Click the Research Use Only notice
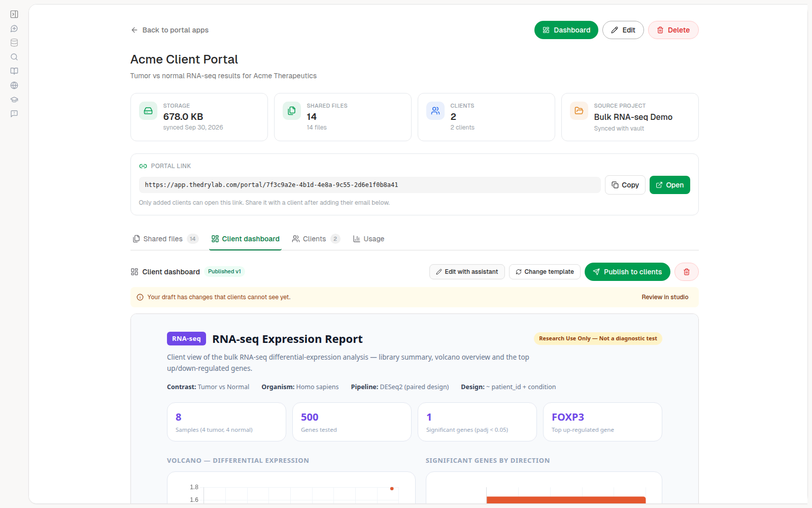The height and width of the screenshot is (508, 812). 598,338
